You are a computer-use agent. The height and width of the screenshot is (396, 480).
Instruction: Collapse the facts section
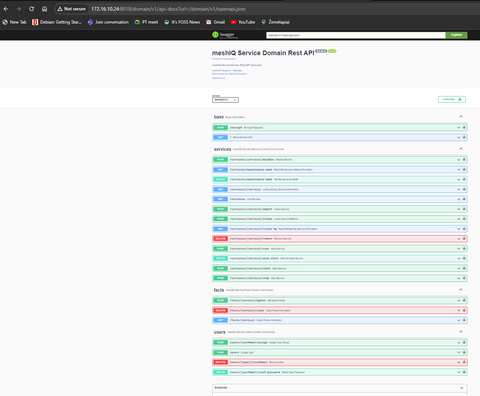[x=461, y=290]
